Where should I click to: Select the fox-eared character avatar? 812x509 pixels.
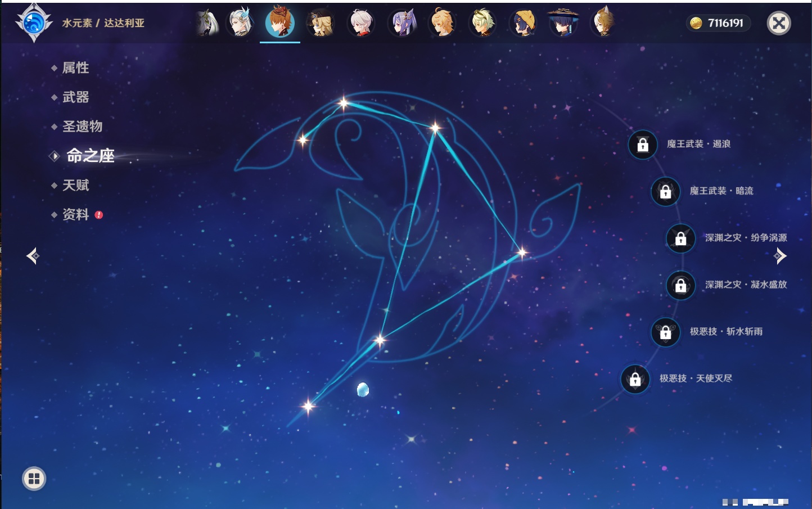tap(603, 22)
